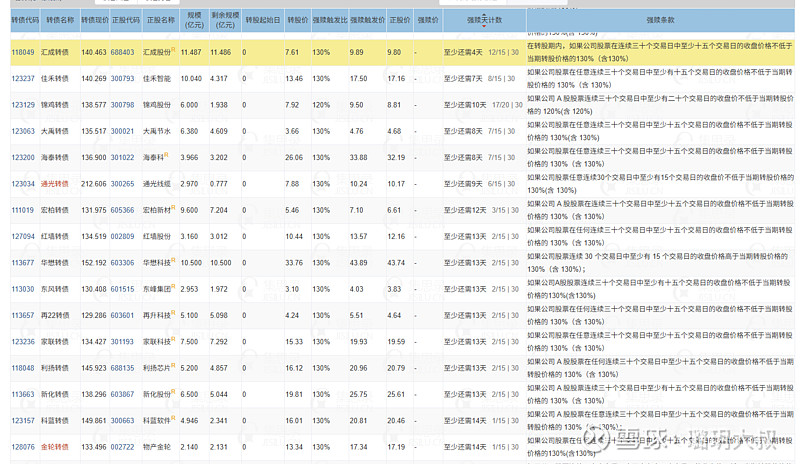800x464 pixels.
Task: Click the red 金轮转债 bond name
Action: coord(55,447)
